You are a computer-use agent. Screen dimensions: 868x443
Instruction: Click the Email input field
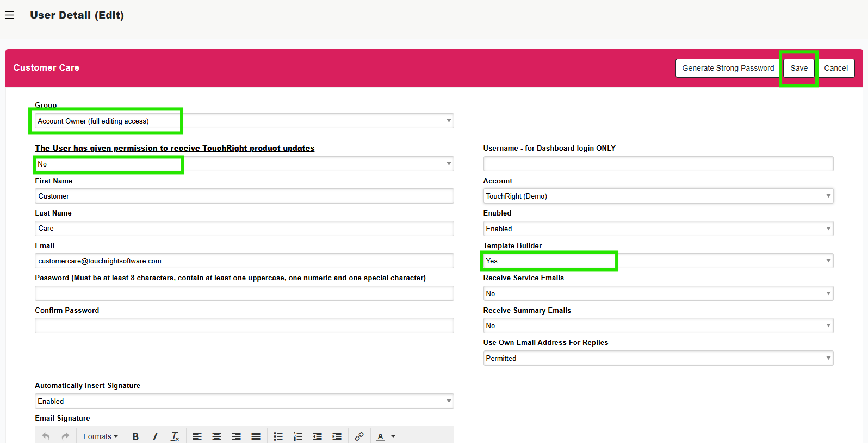click(244, 261)
